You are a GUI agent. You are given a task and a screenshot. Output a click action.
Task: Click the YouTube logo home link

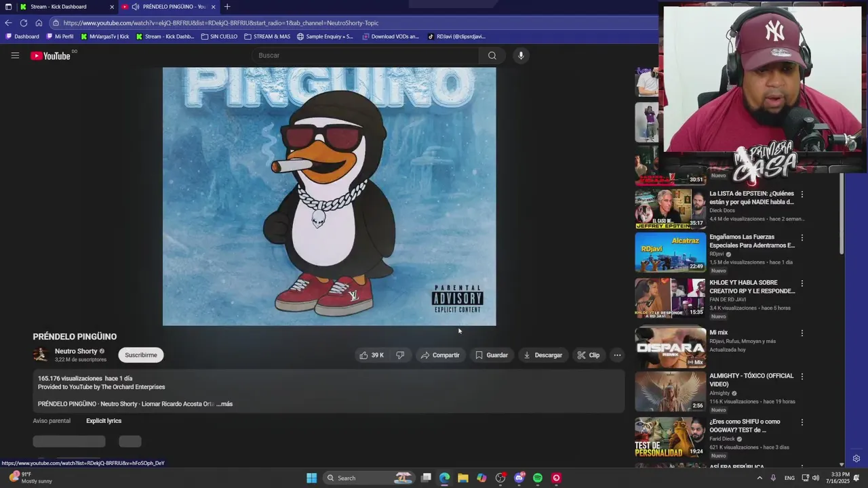coord(50,56)
